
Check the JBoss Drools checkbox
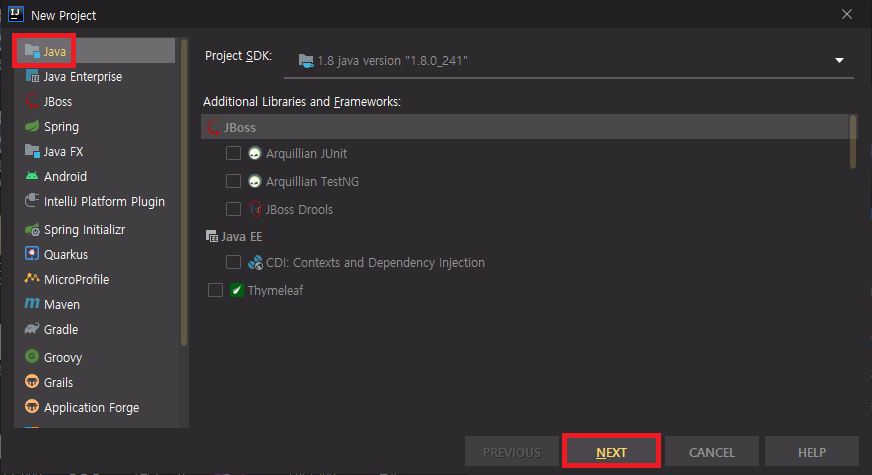pyautogui.click(x=234, y=209)
